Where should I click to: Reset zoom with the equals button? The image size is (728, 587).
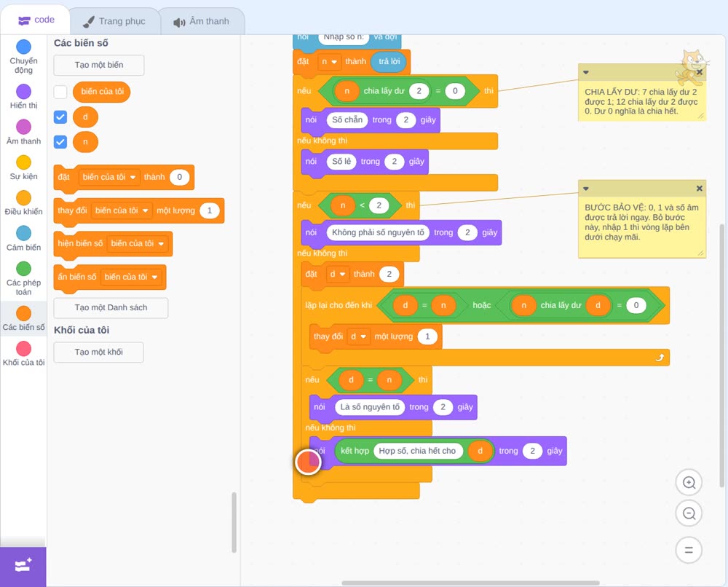[689, 550]
